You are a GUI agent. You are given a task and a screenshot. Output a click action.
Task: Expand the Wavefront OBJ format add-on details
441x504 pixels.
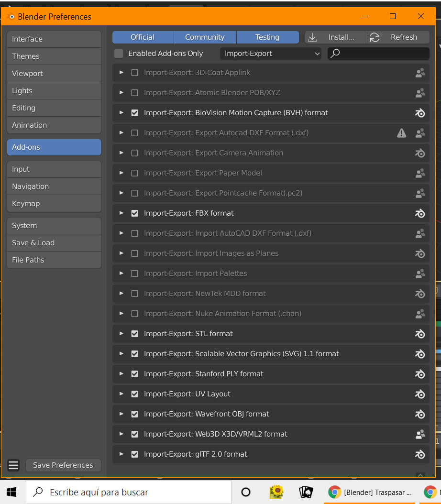[x=121, y=414]
